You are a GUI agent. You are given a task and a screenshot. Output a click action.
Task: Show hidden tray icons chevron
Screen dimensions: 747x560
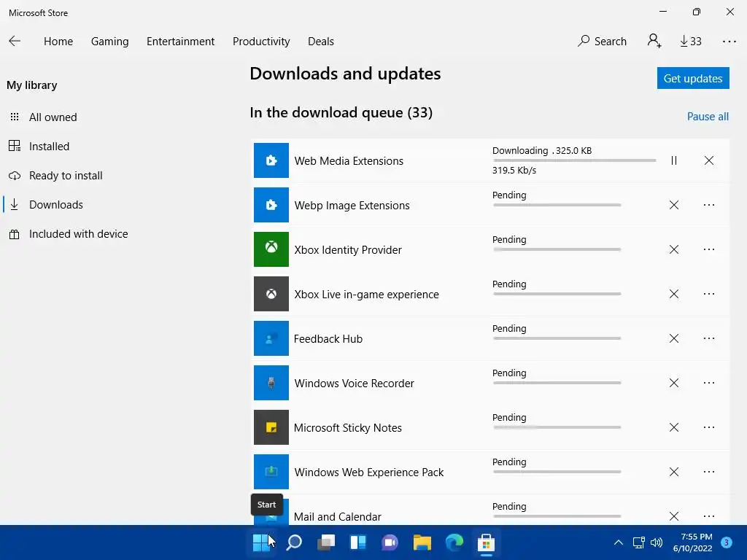619,542
